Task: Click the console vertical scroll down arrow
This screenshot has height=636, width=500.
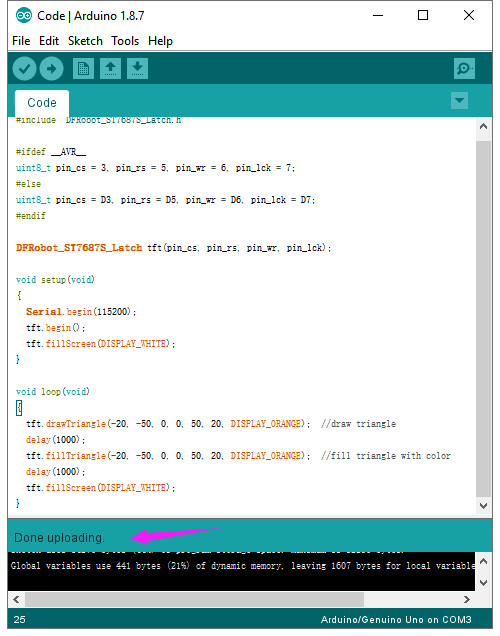Action: (483, 582)
